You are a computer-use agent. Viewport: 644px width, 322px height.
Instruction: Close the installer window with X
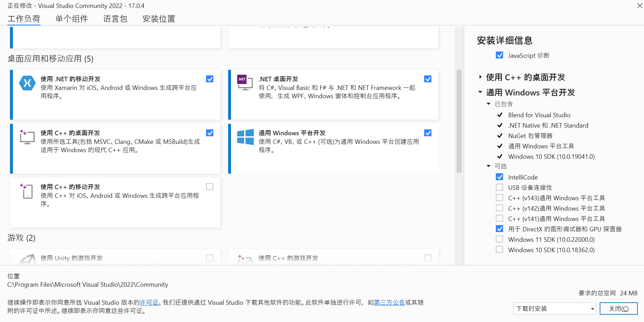click(639, 6)
